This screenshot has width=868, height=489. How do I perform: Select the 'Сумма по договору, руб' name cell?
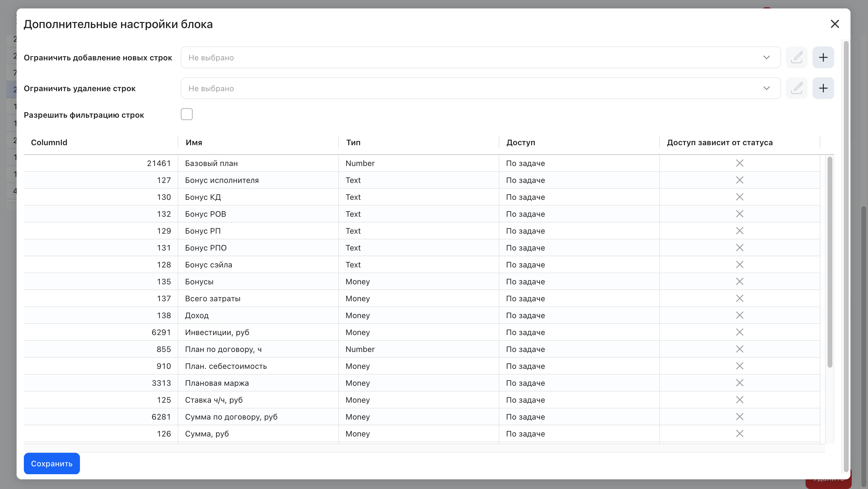(258, 417)
